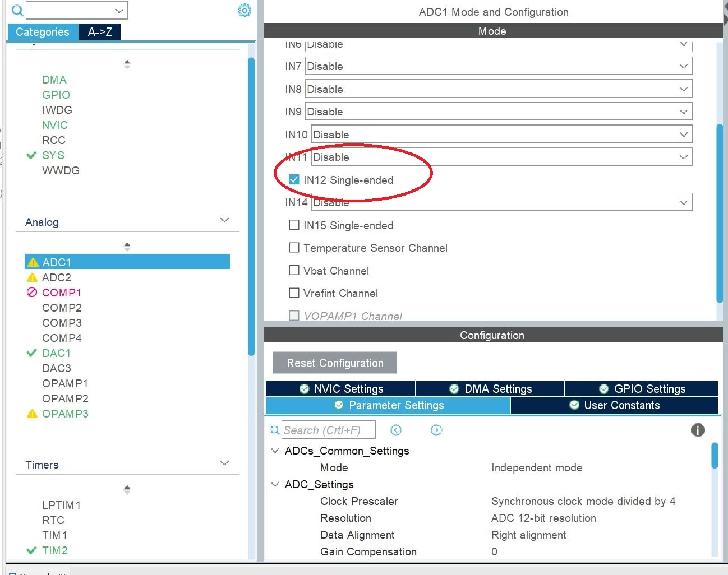
Task: Open the IN10 mode dropdown
Action: 501,135
